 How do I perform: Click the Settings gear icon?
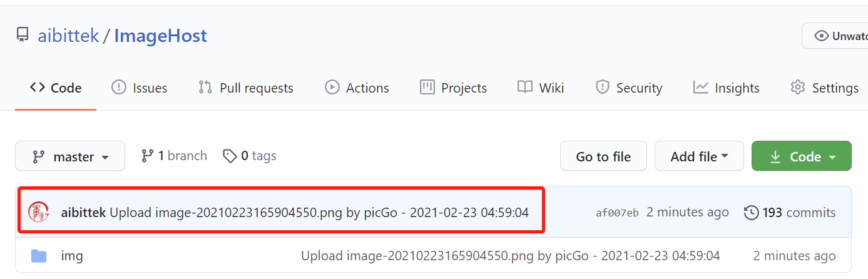pyautogui.click(x=797, y=88)
